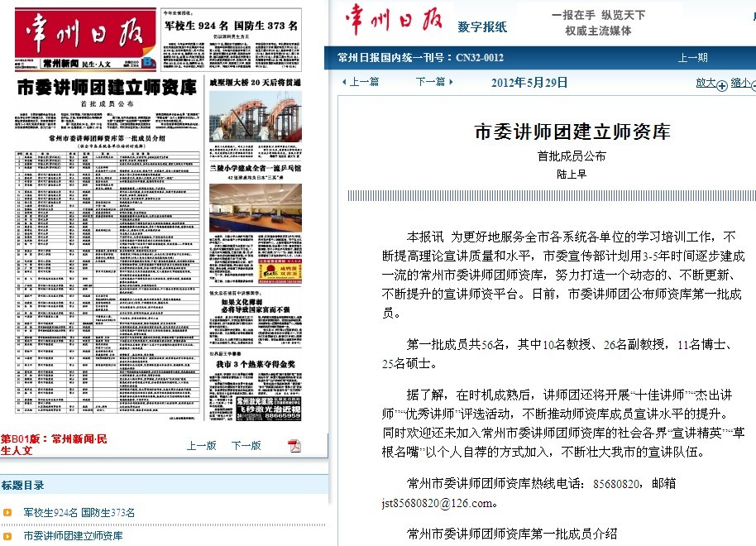This screenshot has width=756, height=546.
Task: Go to next page edition 下一版
Action: point(246,446)
